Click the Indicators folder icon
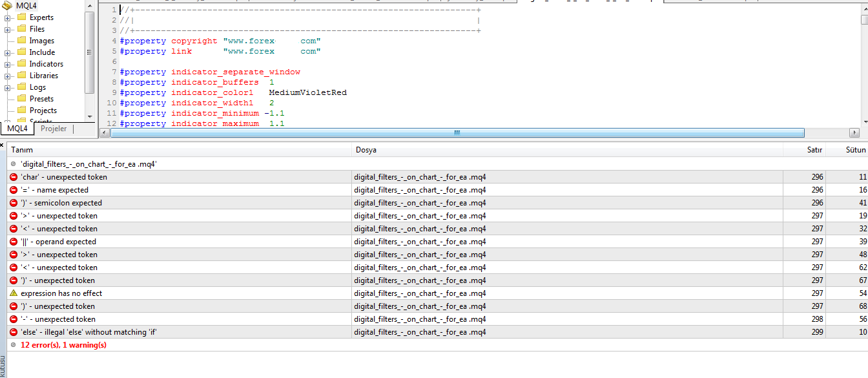This screenshot has width=868, height=378. (21, 64)
